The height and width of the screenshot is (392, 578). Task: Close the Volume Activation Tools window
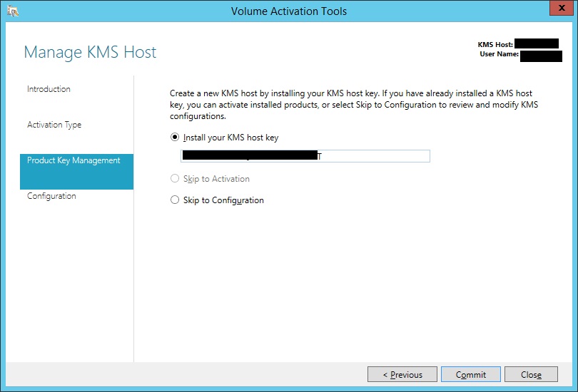click(x=561, y=8)
